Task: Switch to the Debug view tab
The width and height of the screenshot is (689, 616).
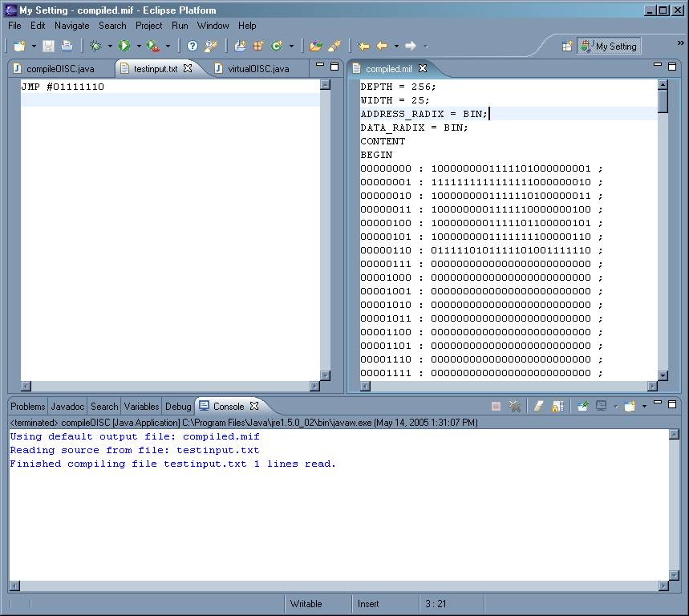Action: pyautogui.click(x=178, y=407)
